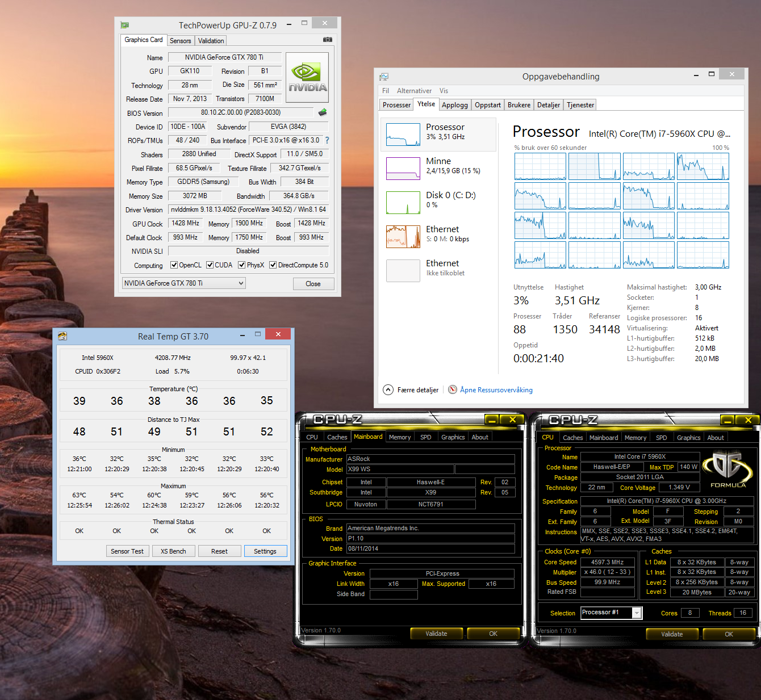Viewport: 761px width, 700px height.
Task: Open the Vis menu
Action: tap(444, 91)
